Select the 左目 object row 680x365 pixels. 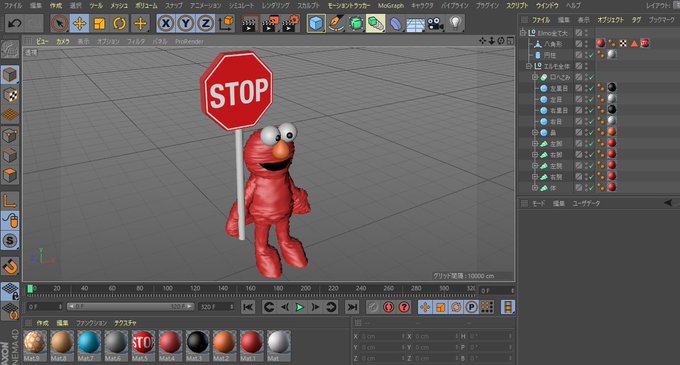[x=556, y=99]
